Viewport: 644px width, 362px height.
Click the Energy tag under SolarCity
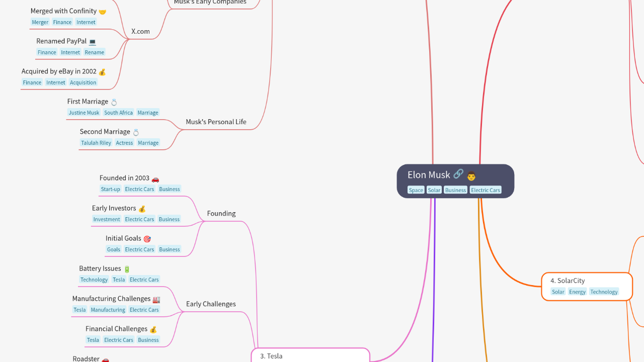tap(577, 292)
